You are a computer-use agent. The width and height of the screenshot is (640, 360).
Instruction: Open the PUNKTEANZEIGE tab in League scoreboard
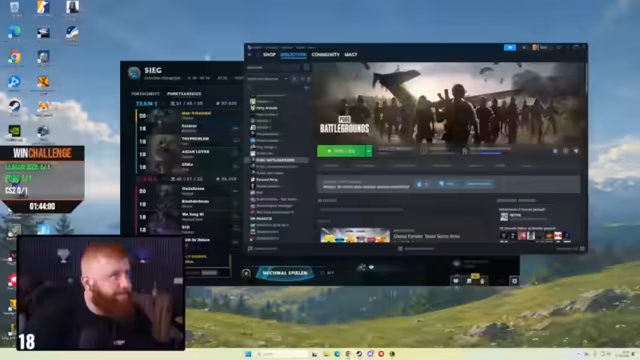pyautogui.click(x=184, y=93)
